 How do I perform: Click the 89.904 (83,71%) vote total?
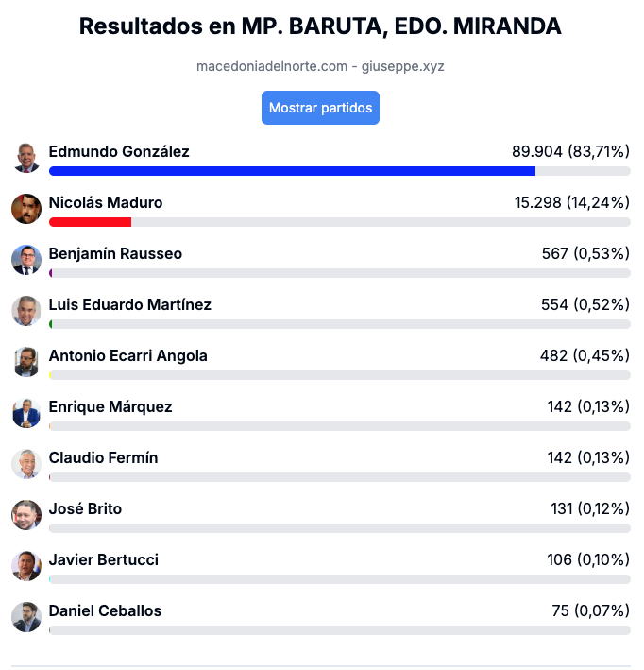coord(570,152)
